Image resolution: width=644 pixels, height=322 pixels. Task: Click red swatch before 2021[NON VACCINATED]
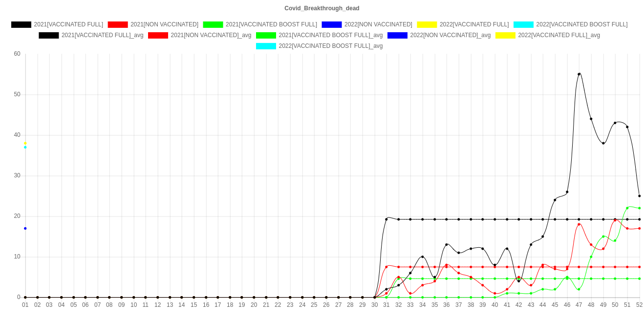point(117,24)
